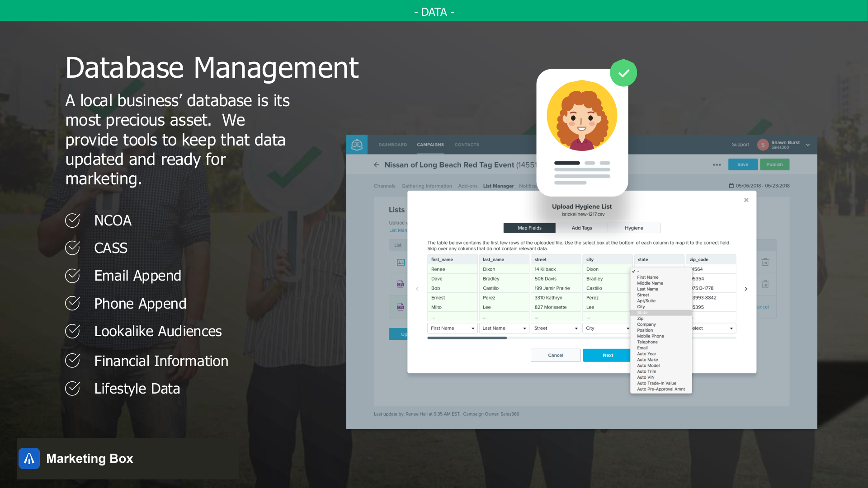868x488 pixels.
Task: Click the horizontal scrollbar under the table
Action: [467, 338]
